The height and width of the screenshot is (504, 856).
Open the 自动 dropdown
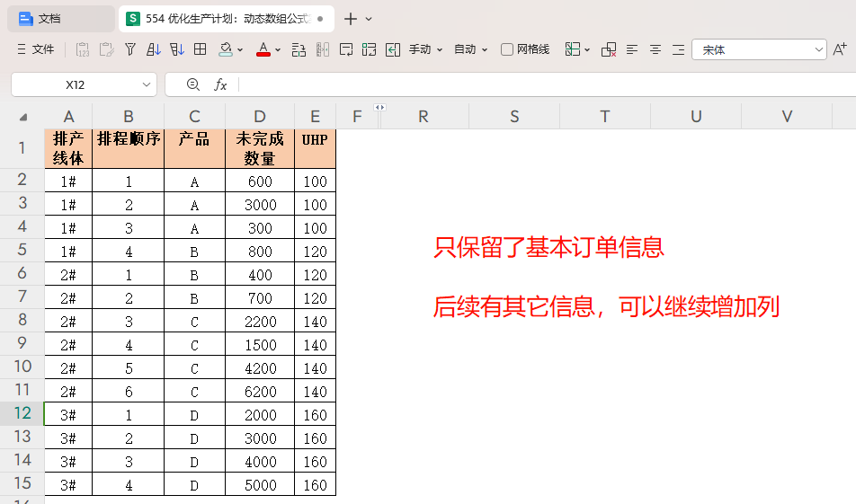click(470, 49)
